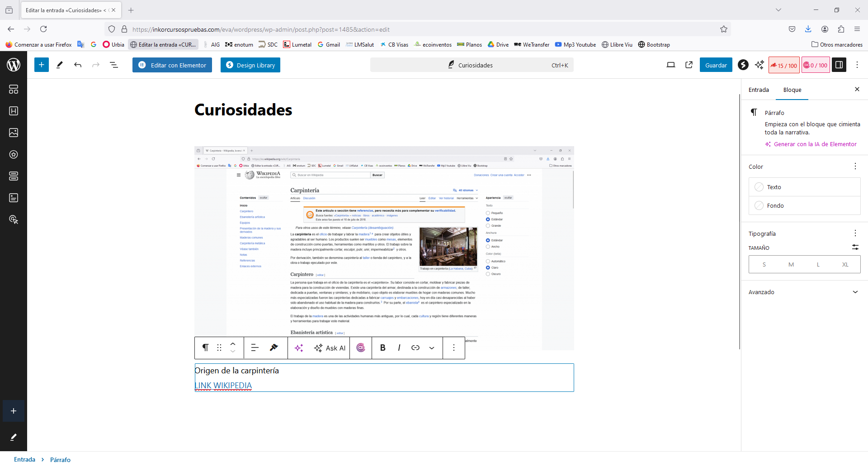Insert a link with the toolbar
The height and width of the screenshot is (467, 868).
(x=415, y=348)
